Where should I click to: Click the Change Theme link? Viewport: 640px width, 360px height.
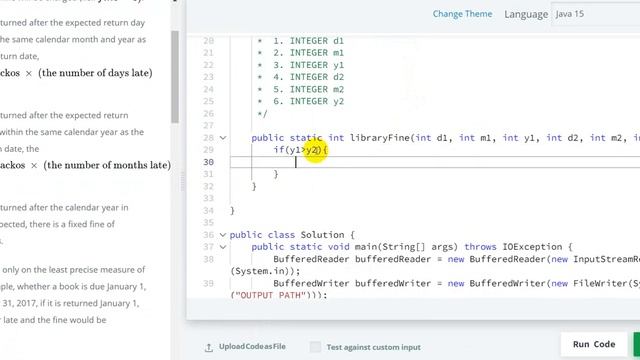pos(462,14)
